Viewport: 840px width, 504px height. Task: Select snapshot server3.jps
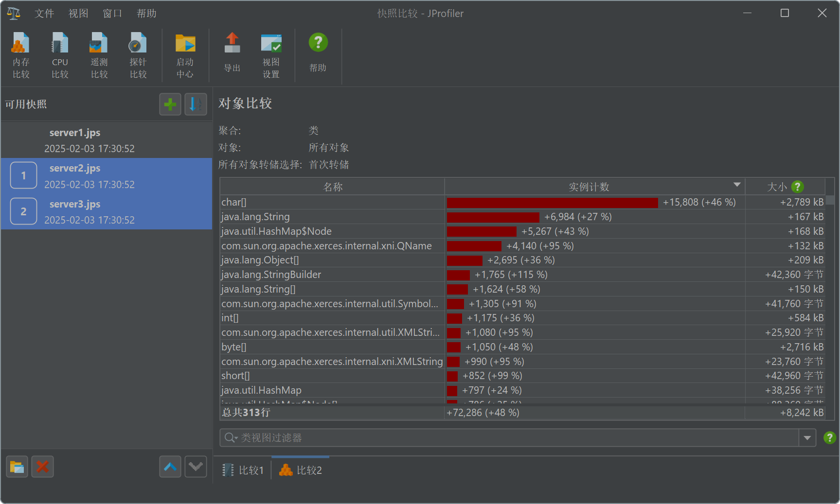107,211
